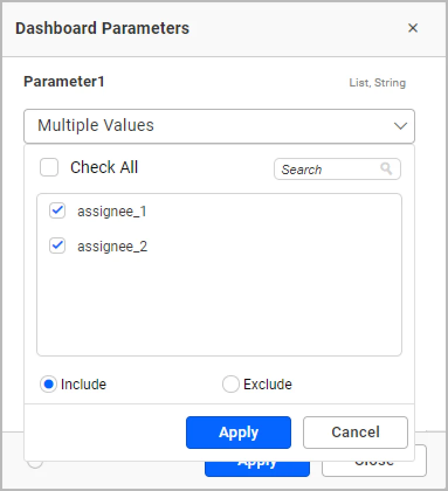This screenshot has width=448, height=491.
Task: Click the assignee_2 list item text
Action: pyautogui.click(x=112, y=247)
